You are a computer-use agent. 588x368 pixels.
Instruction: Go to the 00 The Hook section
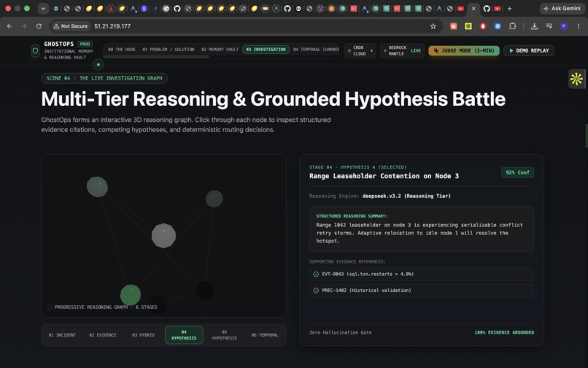coord(122,50)
